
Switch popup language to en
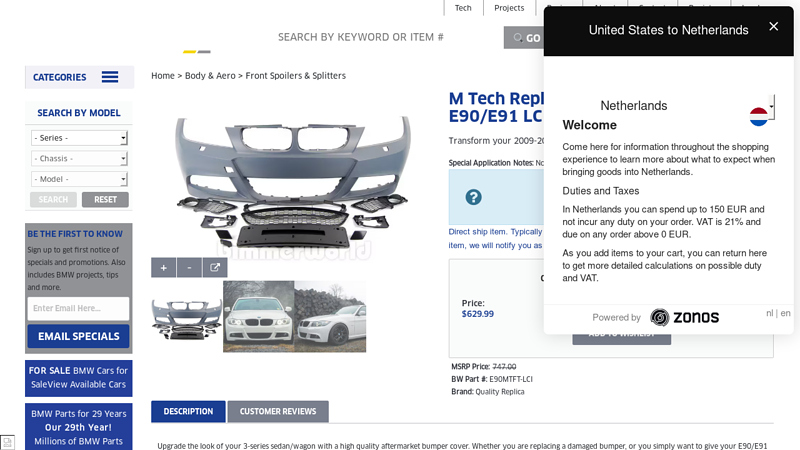click(x=785, y=313)
